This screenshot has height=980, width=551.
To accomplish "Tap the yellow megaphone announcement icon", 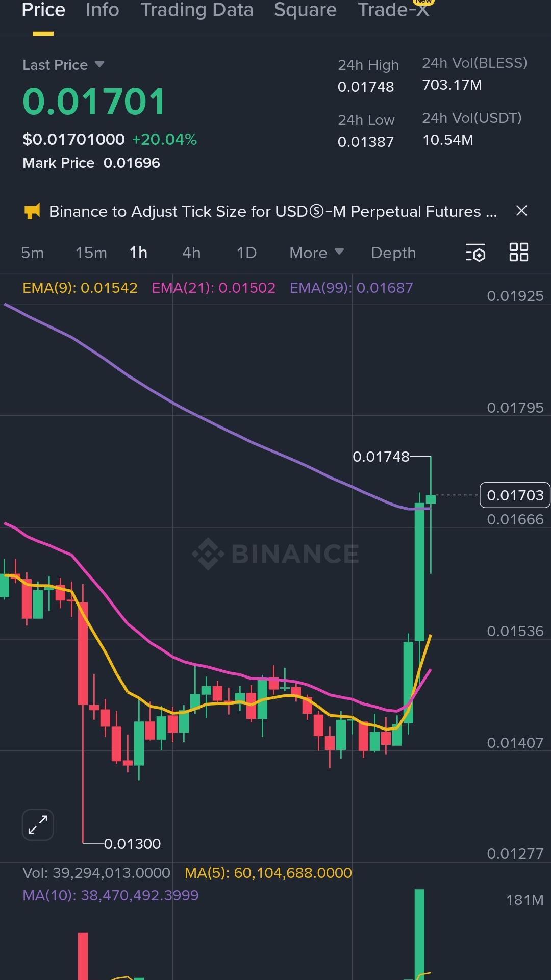I will click(32, 211).
